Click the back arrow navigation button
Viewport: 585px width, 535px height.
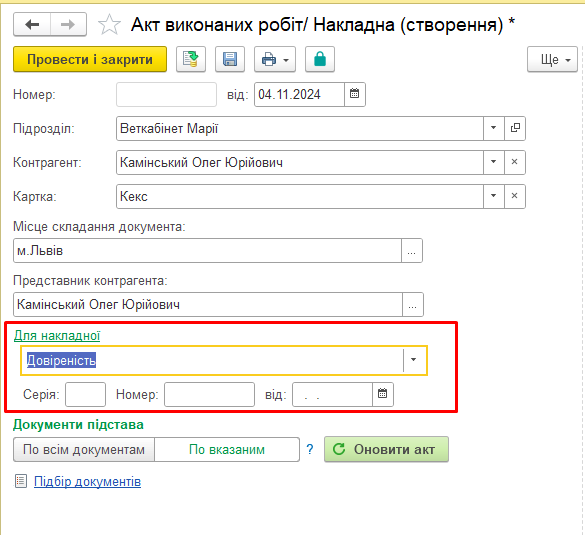tap(32, 25)
